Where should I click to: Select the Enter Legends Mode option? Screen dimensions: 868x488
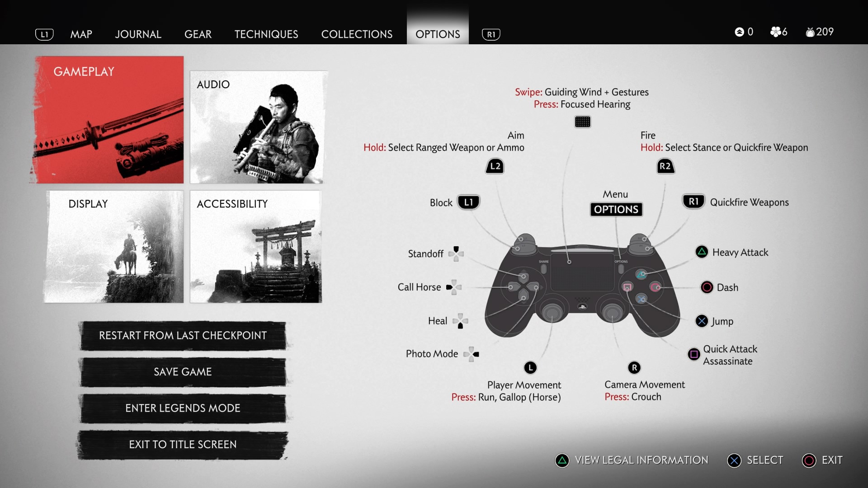tap(183, 408)
